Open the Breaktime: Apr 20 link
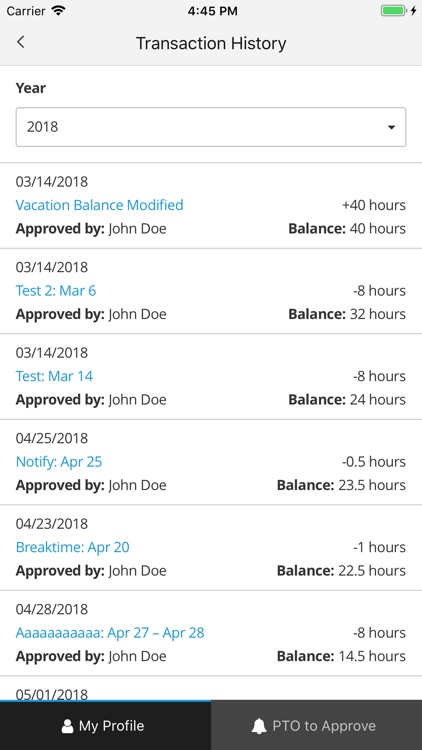Viewport: 422px width, 750px height. [x=73, y=547]
